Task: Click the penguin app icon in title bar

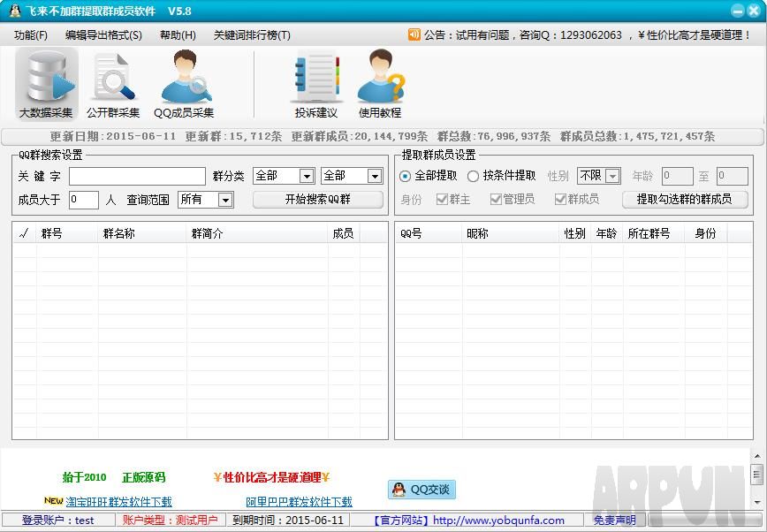Action: pos(15,11)
